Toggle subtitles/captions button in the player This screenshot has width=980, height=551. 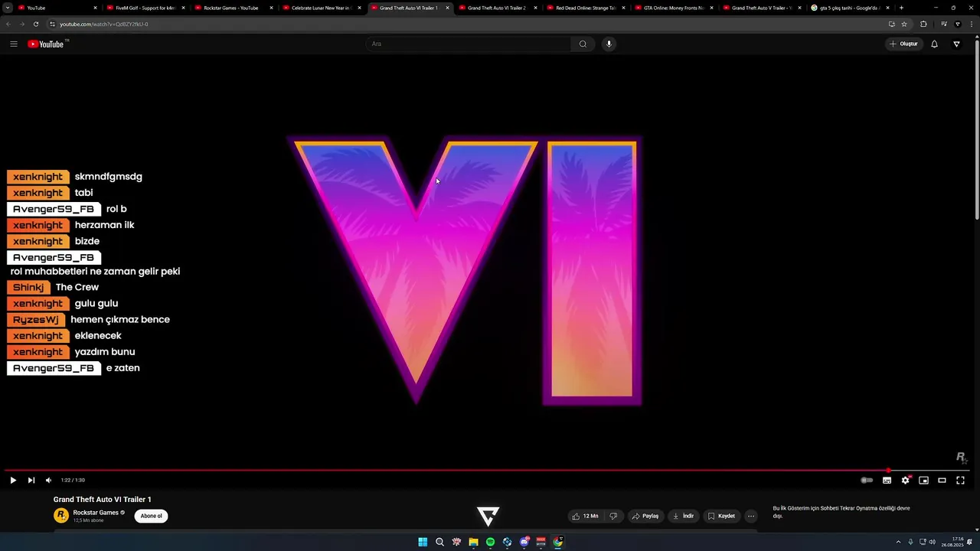pyautogui.click(x=887, y=480)
